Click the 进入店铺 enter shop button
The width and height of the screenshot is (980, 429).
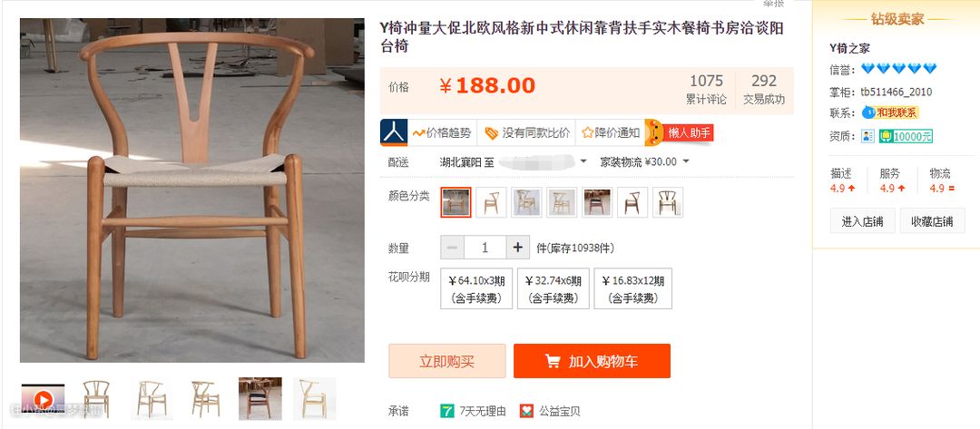click(863, 221)
